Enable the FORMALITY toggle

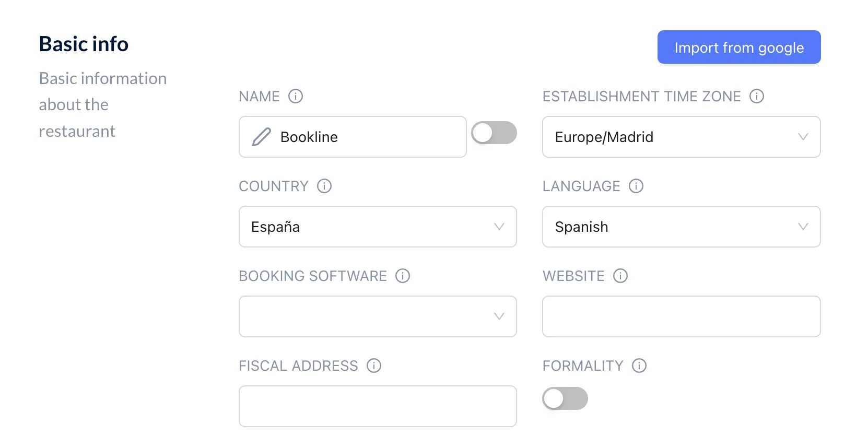(x=565, y=398)
